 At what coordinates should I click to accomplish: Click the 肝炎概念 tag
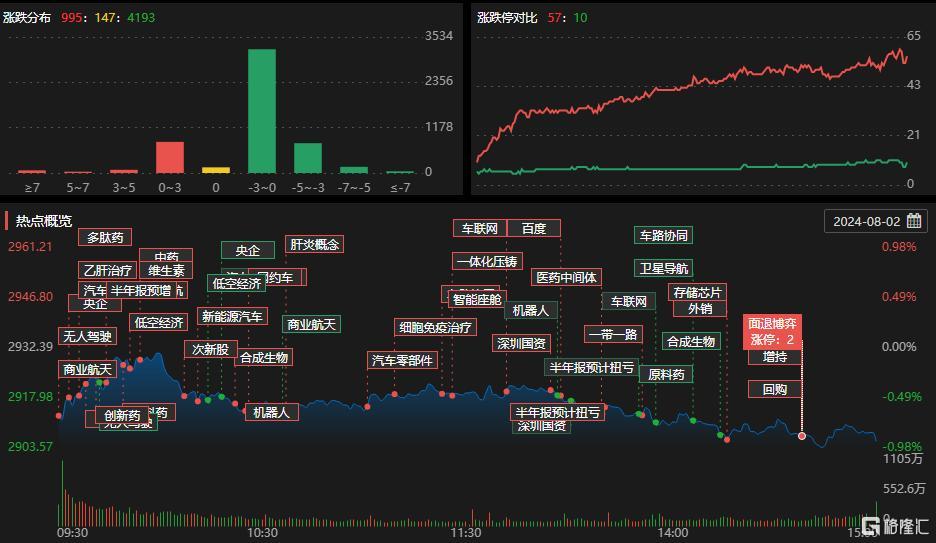[x=315, y=244]
